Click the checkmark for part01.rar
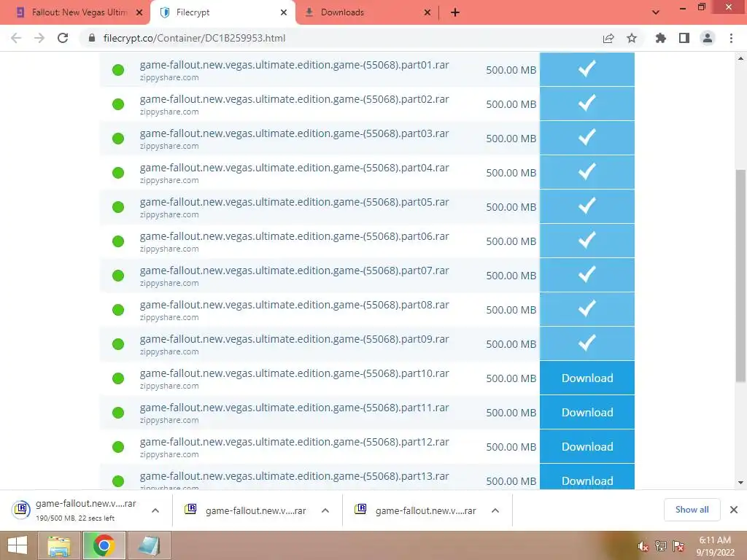Screen dimensions: 747x560 point(587,69)
